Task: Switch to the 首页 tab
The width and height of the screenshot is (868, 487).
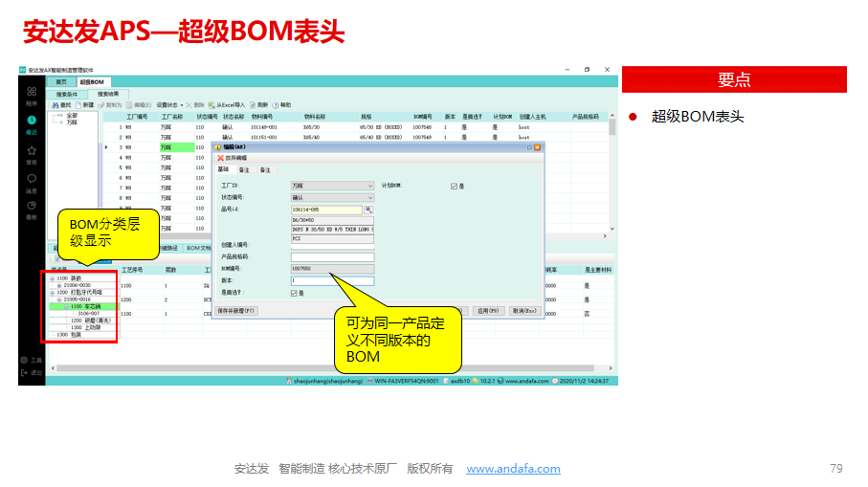Action: click(61, 82)
